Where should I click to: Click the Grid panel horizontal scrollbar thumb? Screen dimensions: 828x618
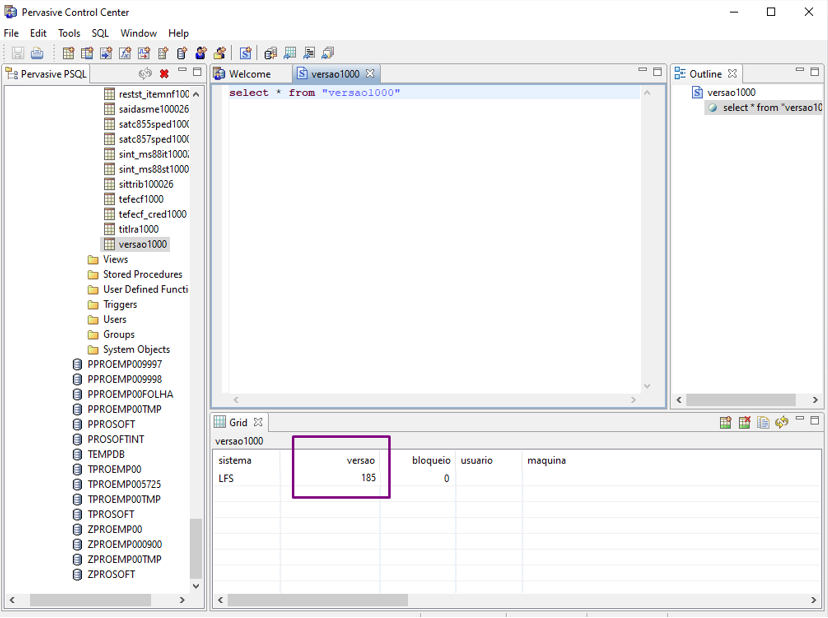[317, 600]
